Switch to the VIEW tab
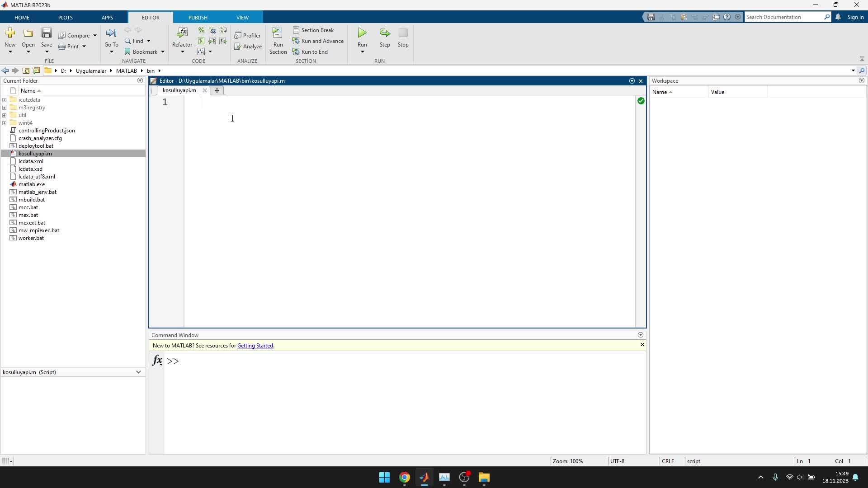Image resolution: width=868 pixels, height=488 pixels. 242,18
